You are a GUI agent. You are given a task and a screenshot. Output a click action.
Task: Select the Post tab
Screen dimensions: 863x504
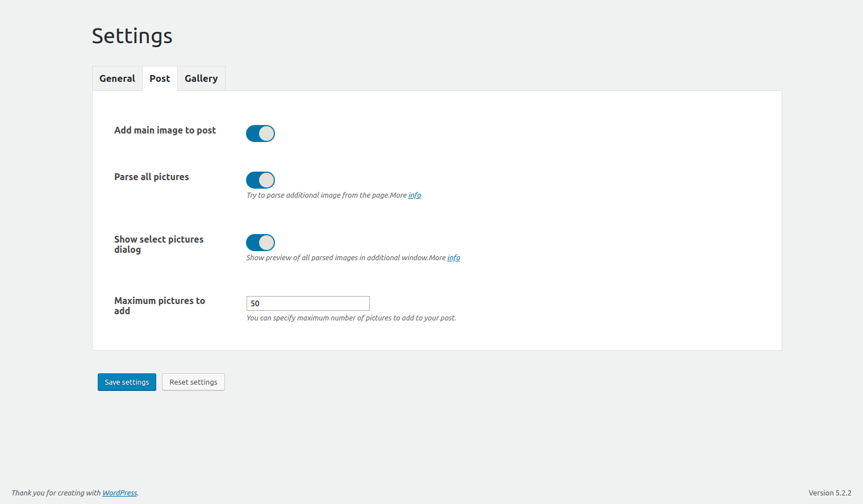point(160,78)
